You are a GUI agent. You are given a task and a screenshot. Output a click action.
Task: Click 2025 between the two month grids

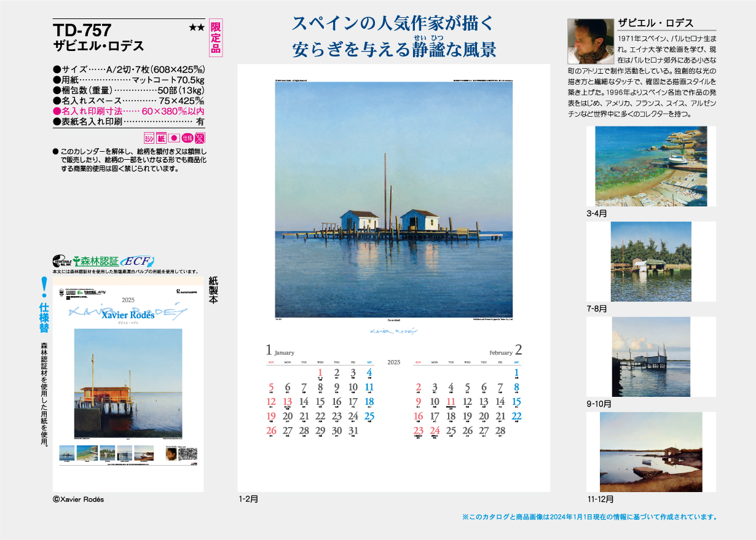[394, 362]
